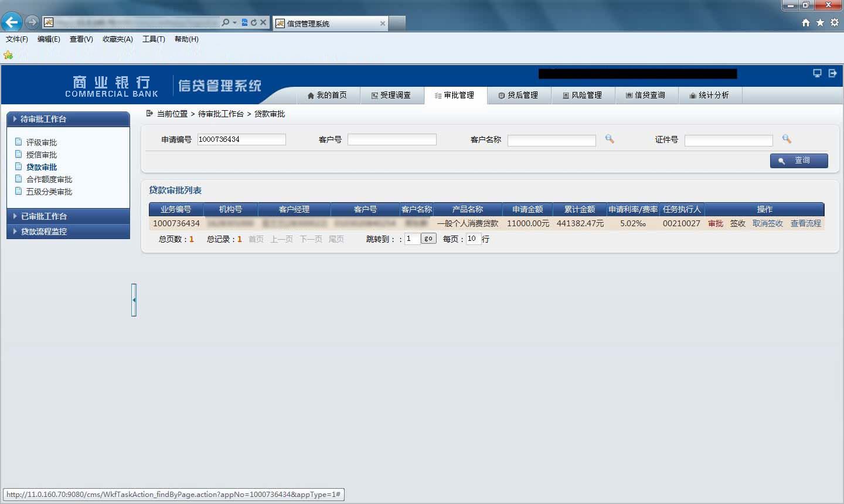844x504 pixels.
Task: Open 评级审批 in sidebar
Action: click(42, 142)
